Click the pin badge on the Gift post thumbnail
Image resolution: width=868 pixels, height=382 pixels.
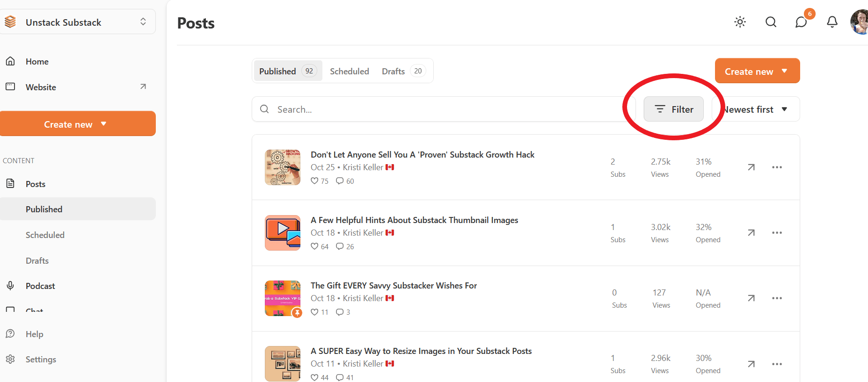click(297, 313)
